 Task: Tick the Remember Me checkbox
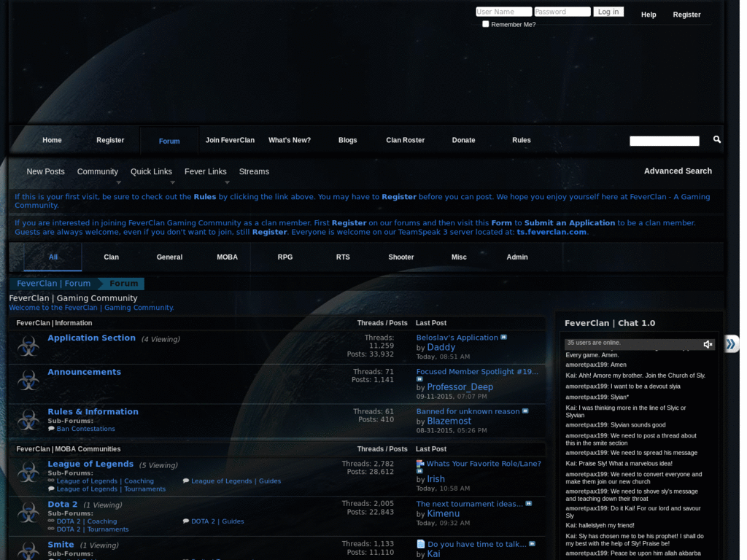point(485,24)
